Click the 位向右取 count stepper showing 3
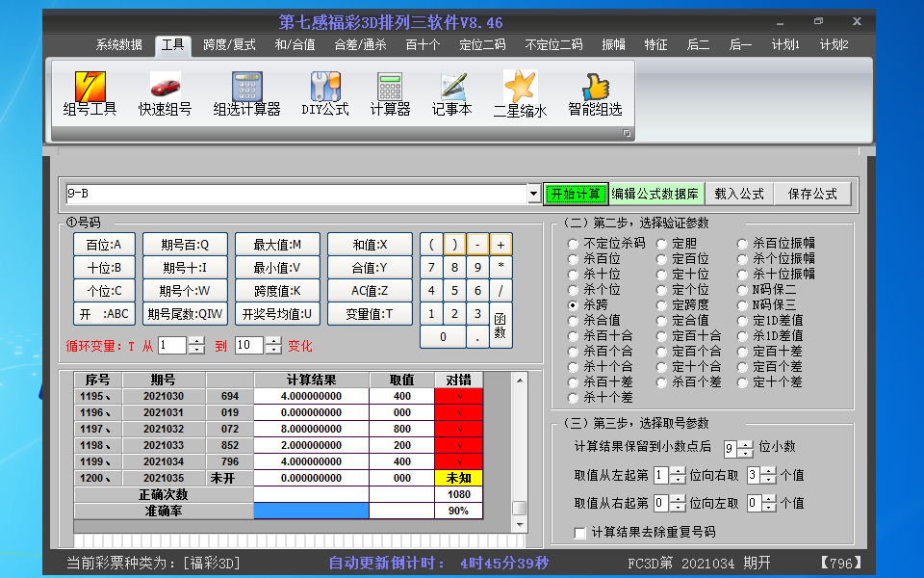Image resolution: width=924 pixels, height=578 pixels. [768, 475]
